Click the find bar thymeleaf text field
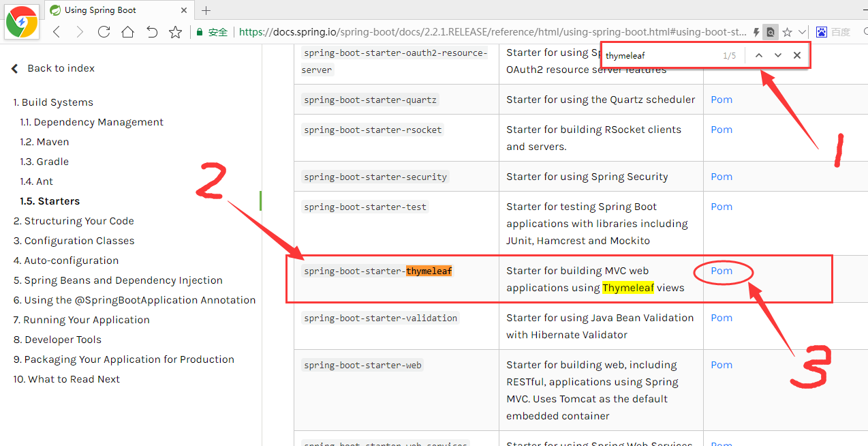This screenshot has height=446, width=868. 661,55
